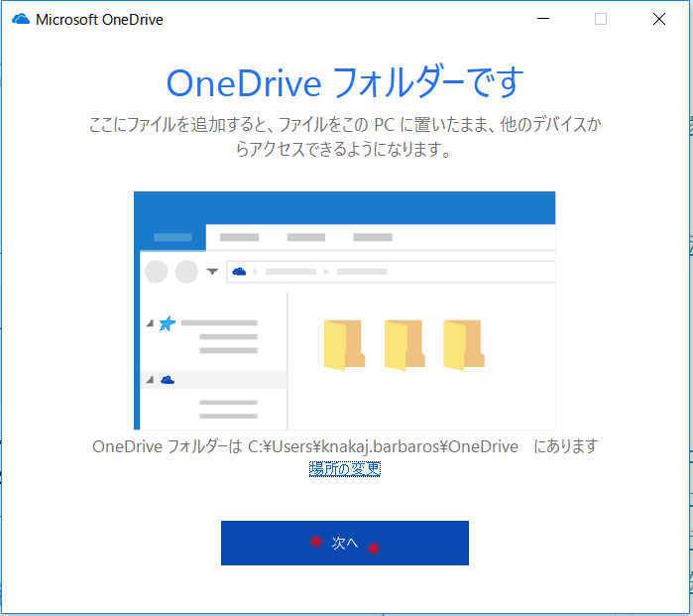
Task: Click the disabled maximize button
Action: point(601,19)
